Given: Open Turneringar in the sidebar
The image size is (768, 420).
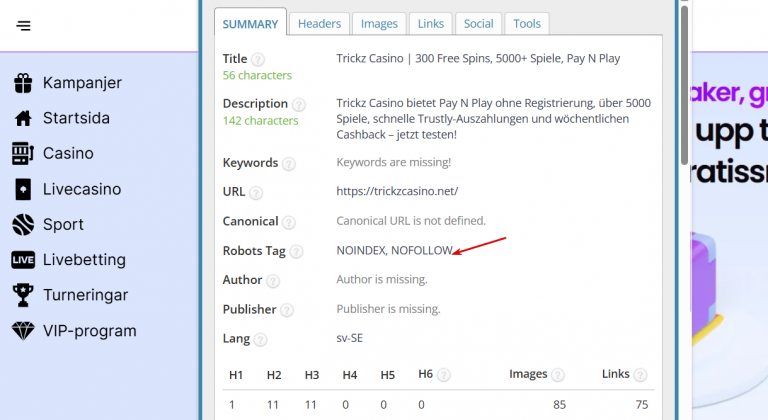Looking at the screenshot, I should tap(85, 295).
